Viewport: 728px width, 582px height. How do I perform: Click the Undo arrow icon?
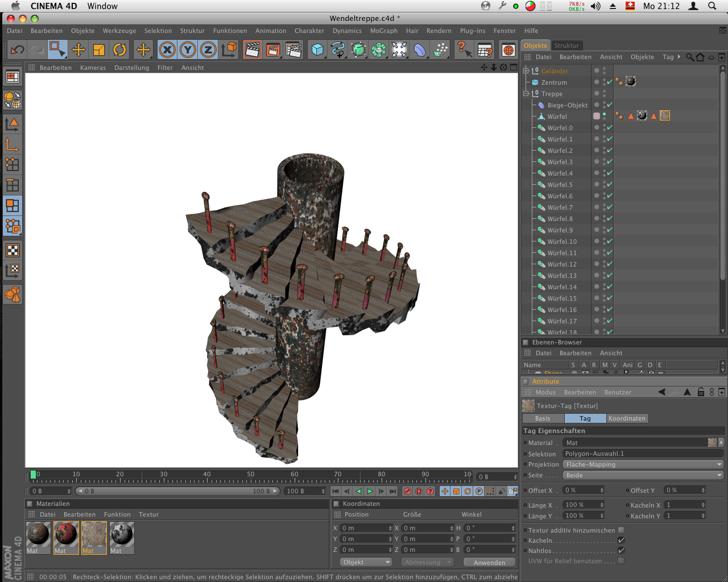pos(17,50)
